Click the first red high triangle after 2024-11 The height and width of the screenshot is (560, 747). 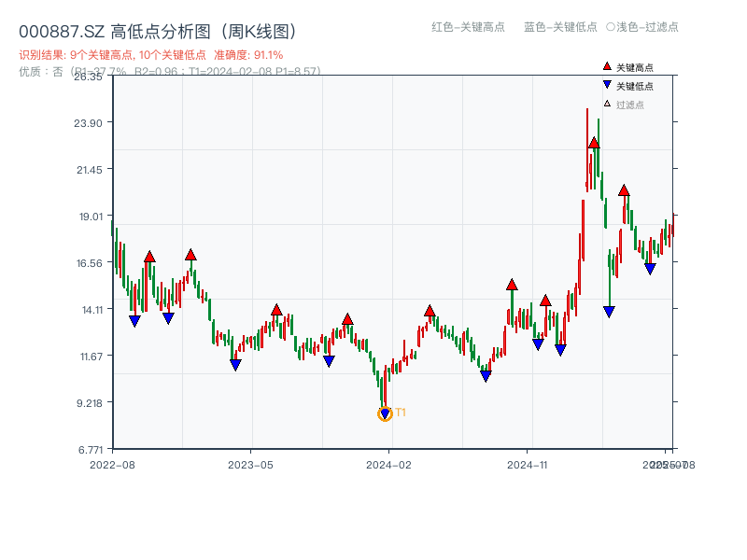(545, 301)
